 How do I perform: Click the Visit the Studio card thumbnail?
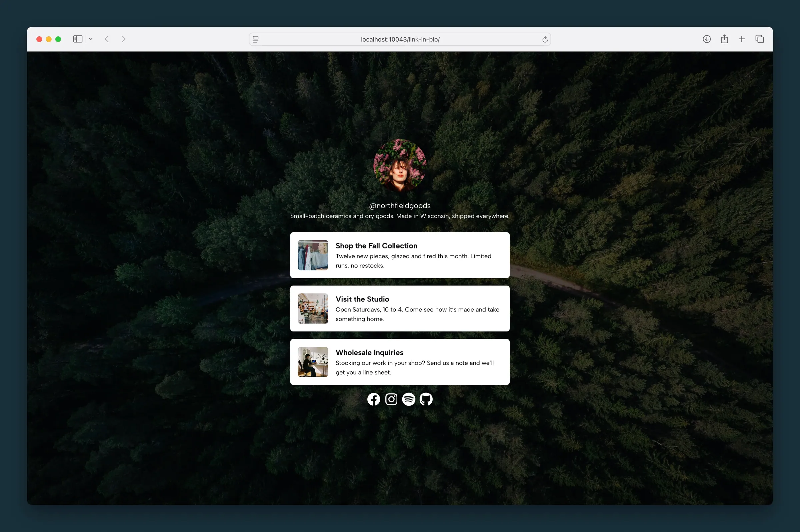pos(313,308)
